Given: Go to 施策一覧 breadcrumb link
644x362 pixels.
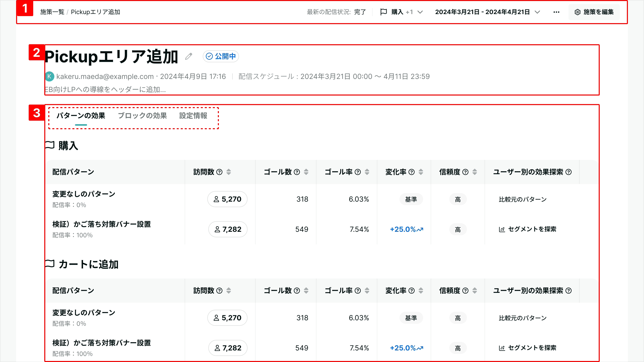Looking at the screenshot, I should pyautogui.click(x=52, y=12).
